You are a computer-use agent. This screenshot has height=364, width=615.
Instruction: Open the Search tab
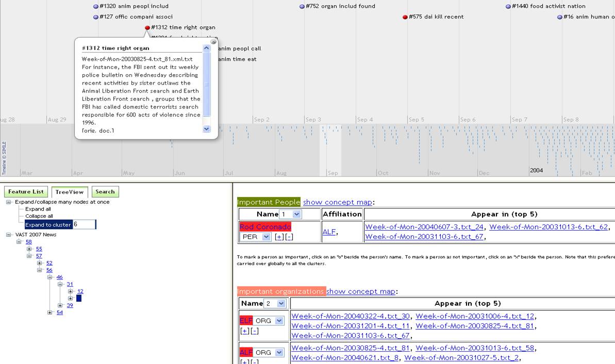(105, 192)
